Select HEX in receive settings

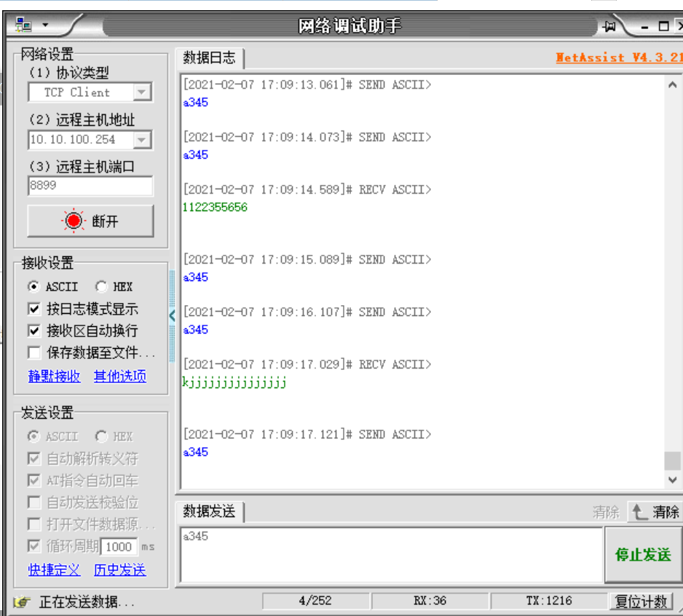point(114,287)
